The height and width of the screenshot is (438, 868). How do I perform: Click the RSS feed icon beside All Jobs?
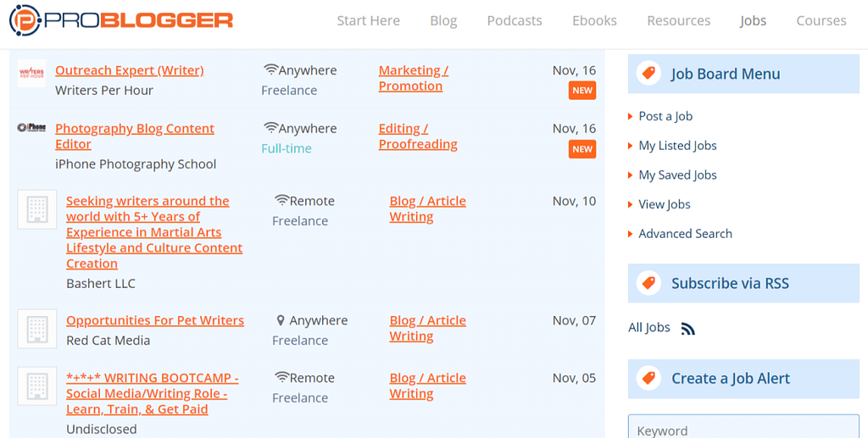(688, 329)
